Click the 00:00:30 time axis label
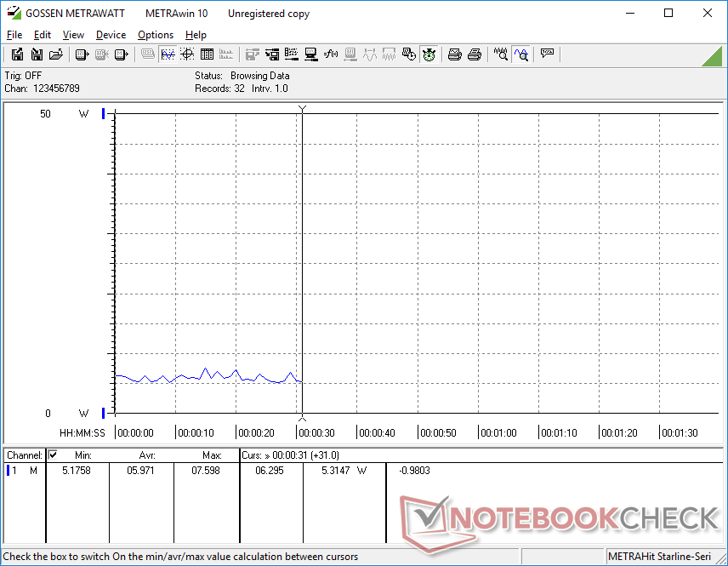Screen dimensions: 728x566 pos(316,432)
